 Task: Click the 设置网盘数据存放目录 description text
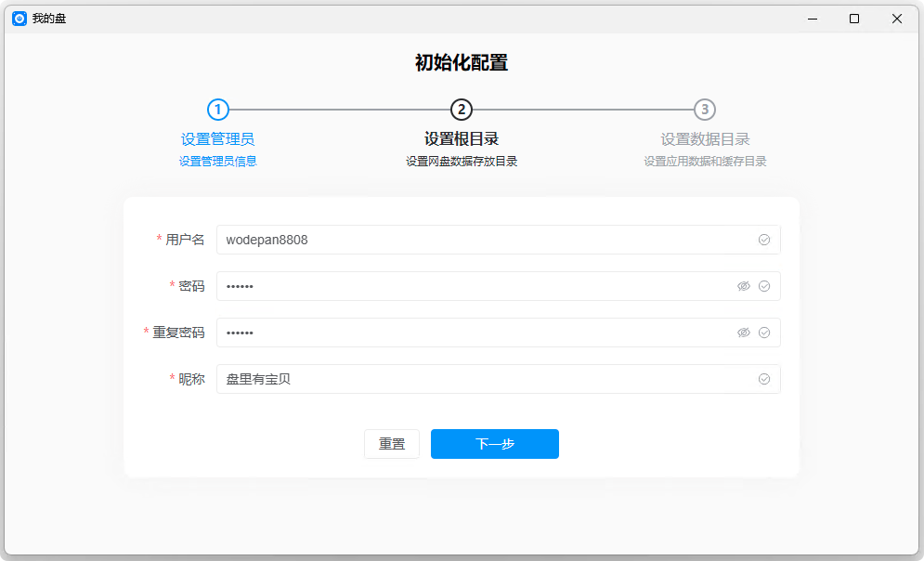pyautogui.click(x=462, y=162)
